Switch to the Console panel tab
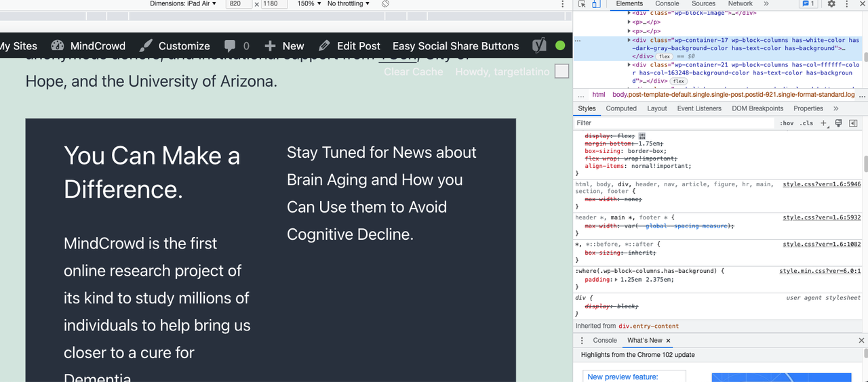The width and height of the screenshot is (868, 382). [667, 4]
